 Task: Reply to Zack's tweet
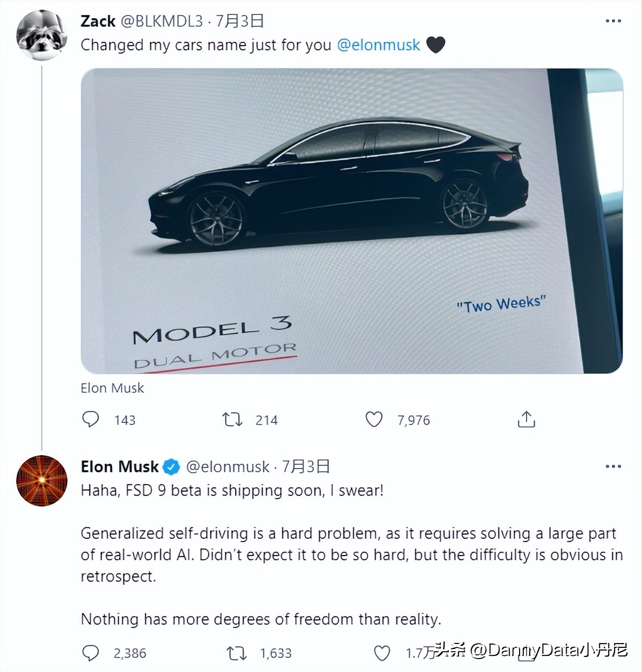pos(90,419)
